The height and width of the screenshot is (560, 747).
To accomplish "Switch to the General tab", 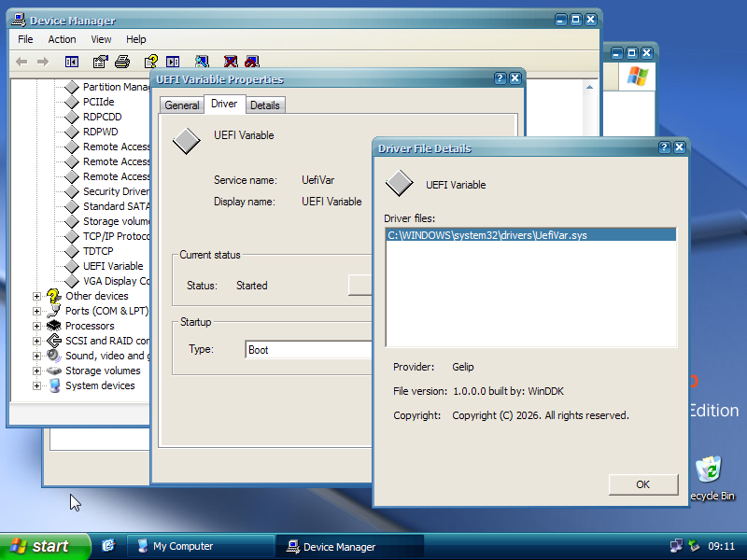I will point(182,105).
